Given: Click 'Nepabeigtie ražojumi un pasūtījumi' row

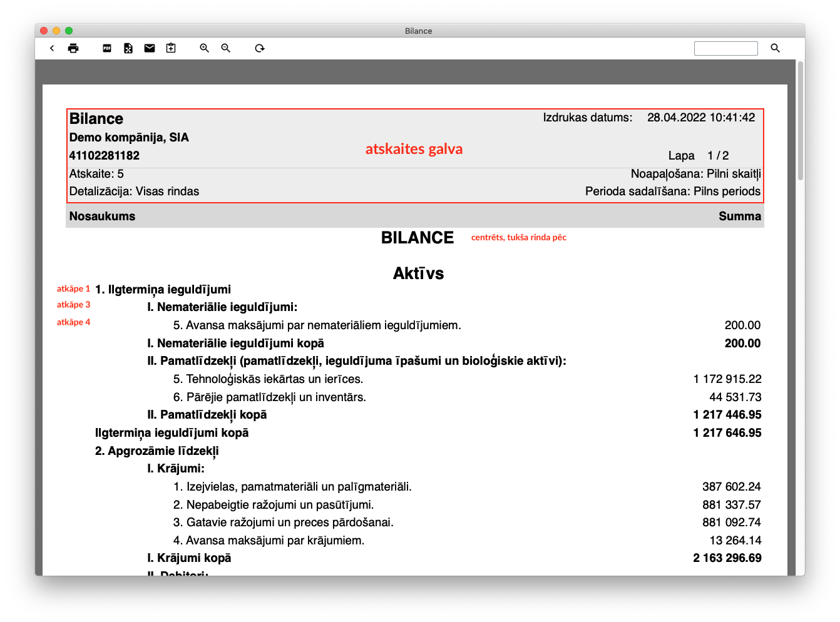Looking at the screenshot, I should pos(273,505).
